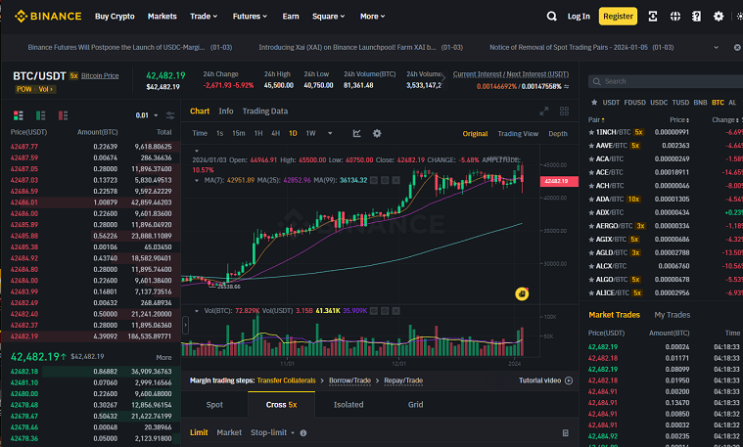
Task: Click the yellow floating chart widget button
Action: [522, 294]
